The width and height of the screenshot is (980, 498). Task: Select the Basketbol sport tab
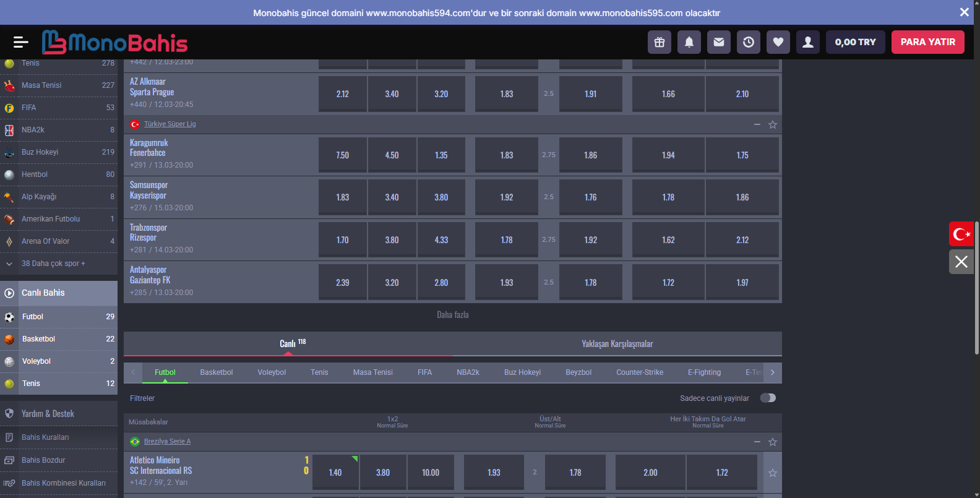click(217, 372)
